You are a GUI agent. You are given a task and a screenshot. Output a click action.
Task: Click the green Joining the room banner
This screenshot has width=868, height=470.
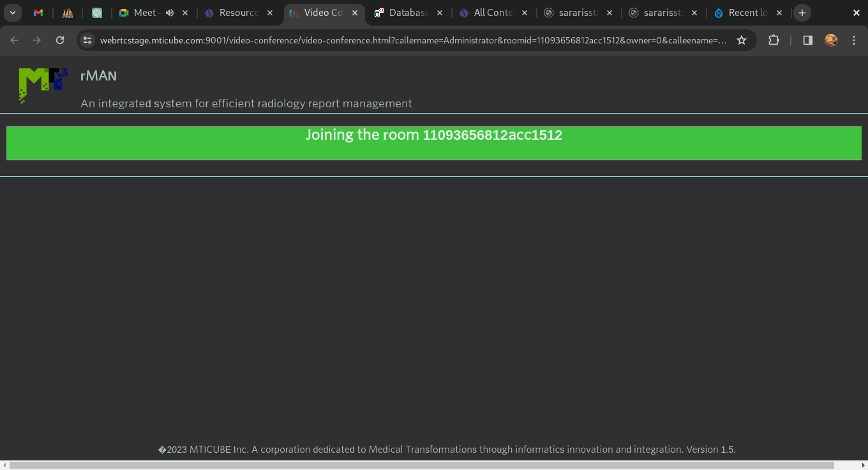click(x=433, y=143)
